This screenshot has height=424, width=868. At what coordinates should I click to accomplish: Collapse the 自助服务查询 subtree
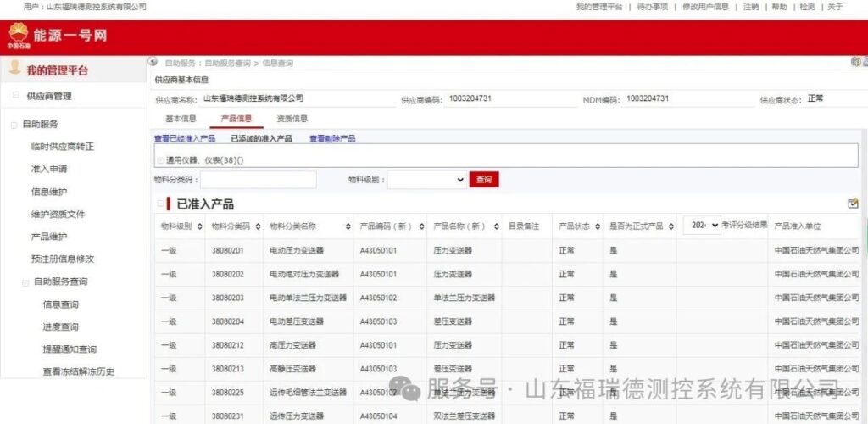click(25, 283)
